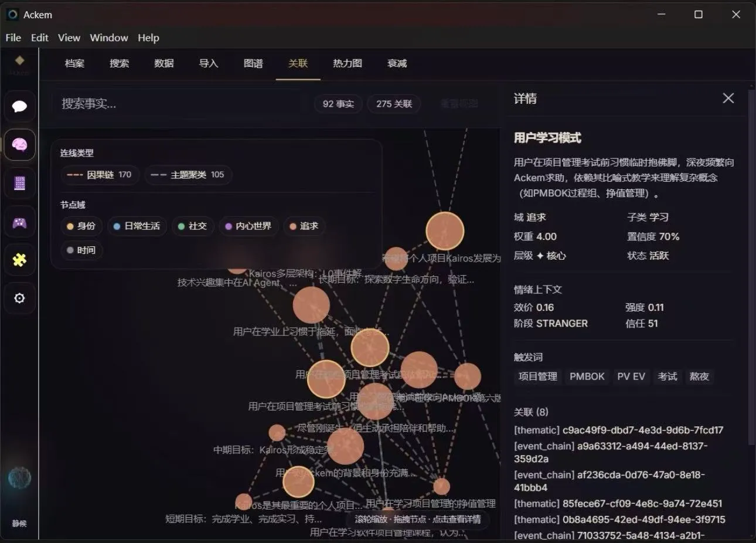Toggle the 因果链 link type filter
Image resolution: width=756 pixels, height=543 pixels.
[100, 175]
